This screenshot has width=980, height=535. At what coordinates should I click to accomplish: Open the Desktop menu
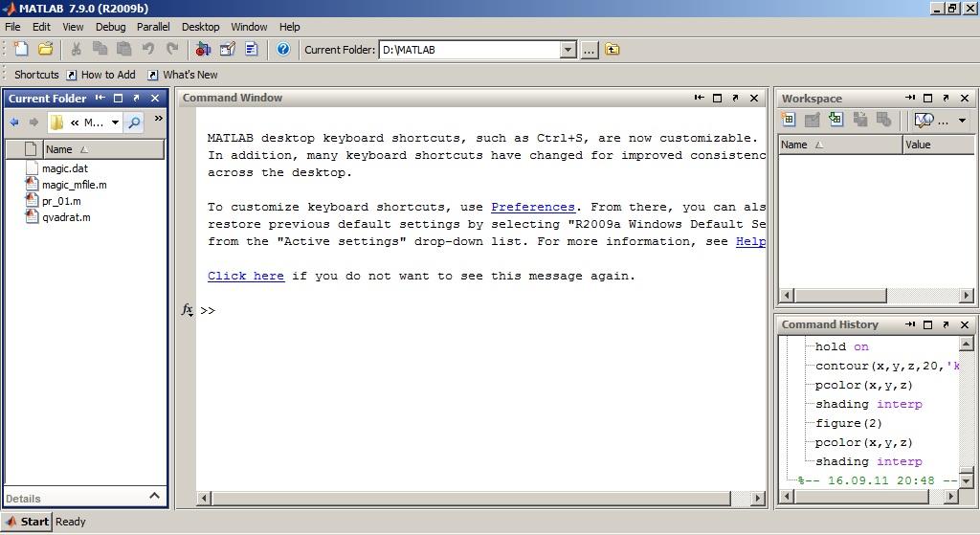coord(201,27)
